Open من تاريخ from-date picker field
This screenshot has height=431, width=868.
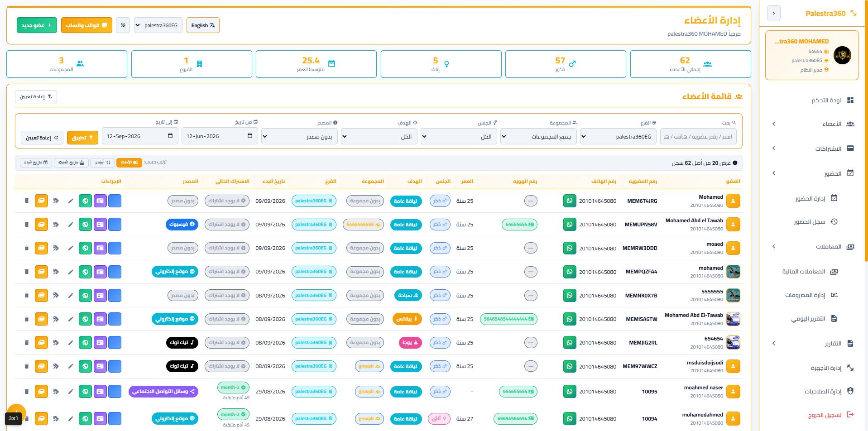pos(220,136)
